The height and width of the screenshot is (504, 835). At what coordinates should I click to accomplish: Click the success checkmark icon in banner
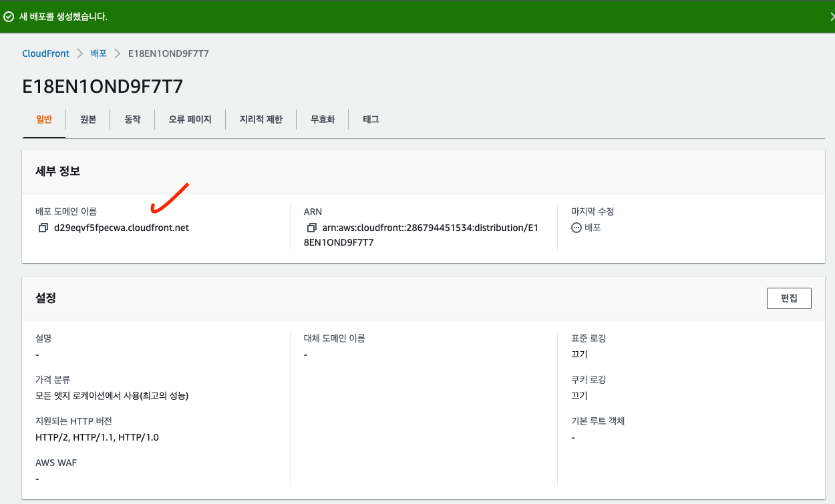pos(9,17)
